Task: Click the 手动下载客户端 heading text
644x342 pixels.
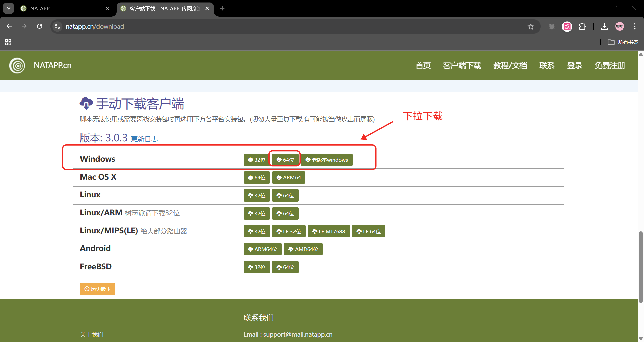Action: point(140,104)
